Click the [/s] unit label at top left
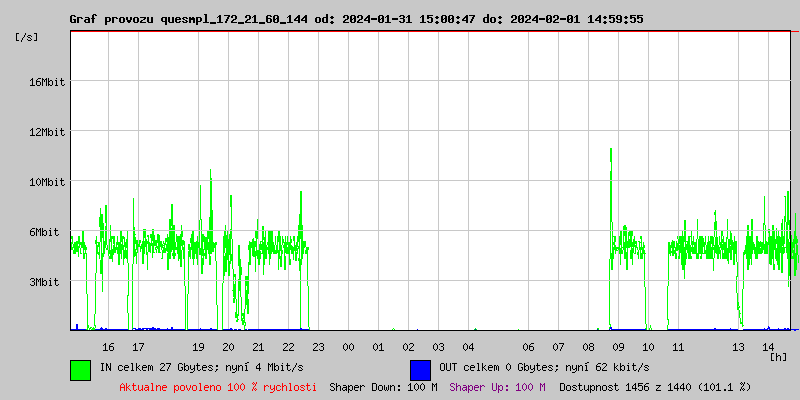The image size is (800, 400). point(26,37)
